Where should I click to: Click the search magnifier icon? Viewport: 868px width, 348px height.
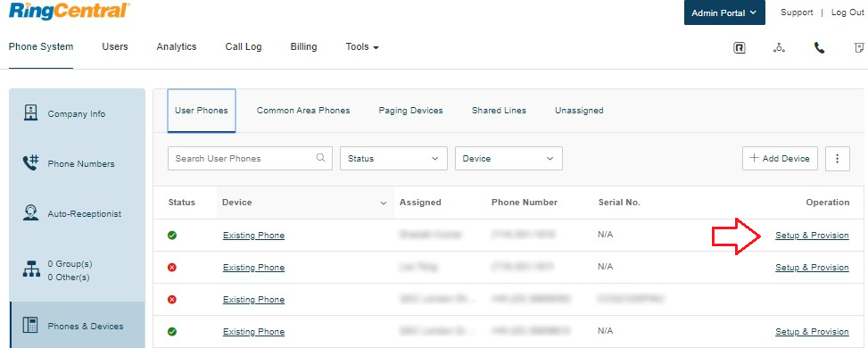click(x=320, y=158)
